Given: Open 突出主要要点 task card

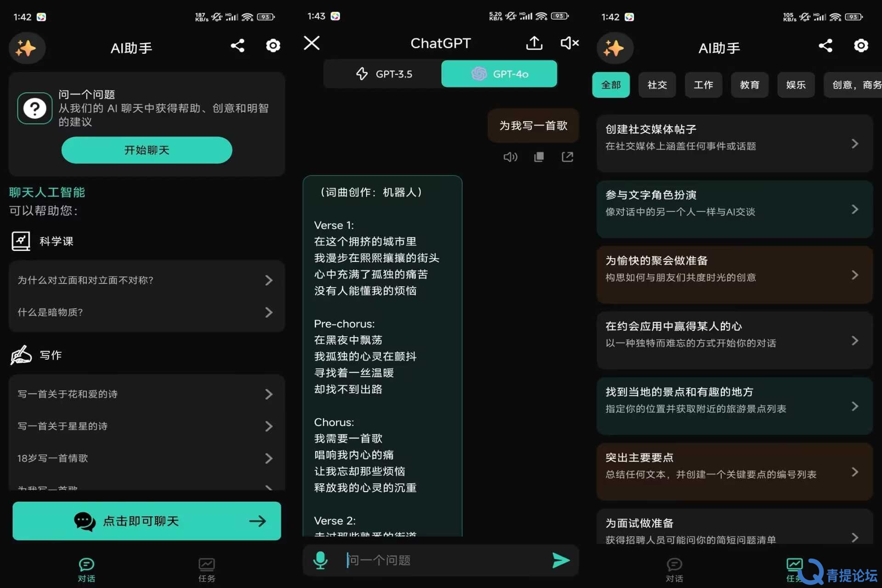Looking at the screenshot, I should [x=735, y=472].
